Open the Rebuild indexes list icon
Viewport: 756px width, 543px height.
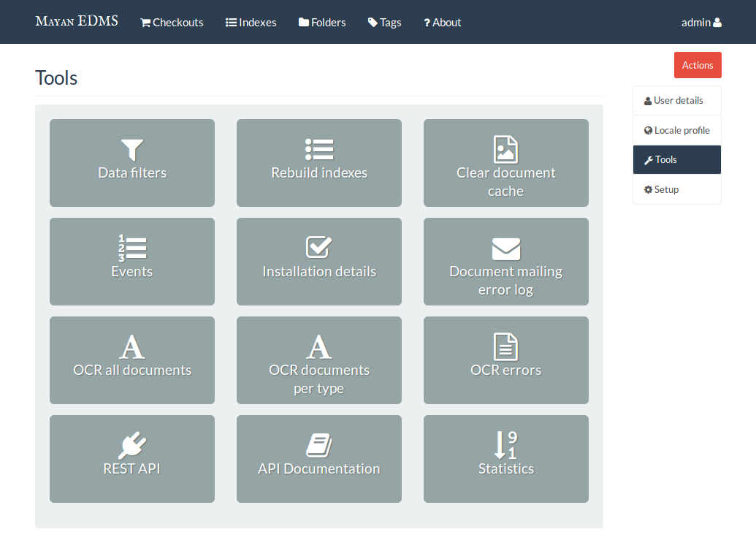click(x=319, y=149)
